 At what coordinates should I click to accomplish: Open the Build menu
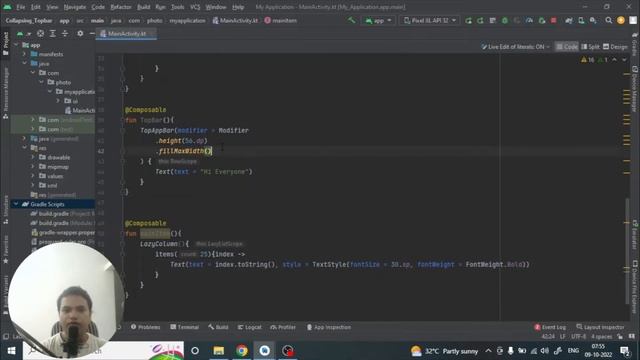point(143,7)
